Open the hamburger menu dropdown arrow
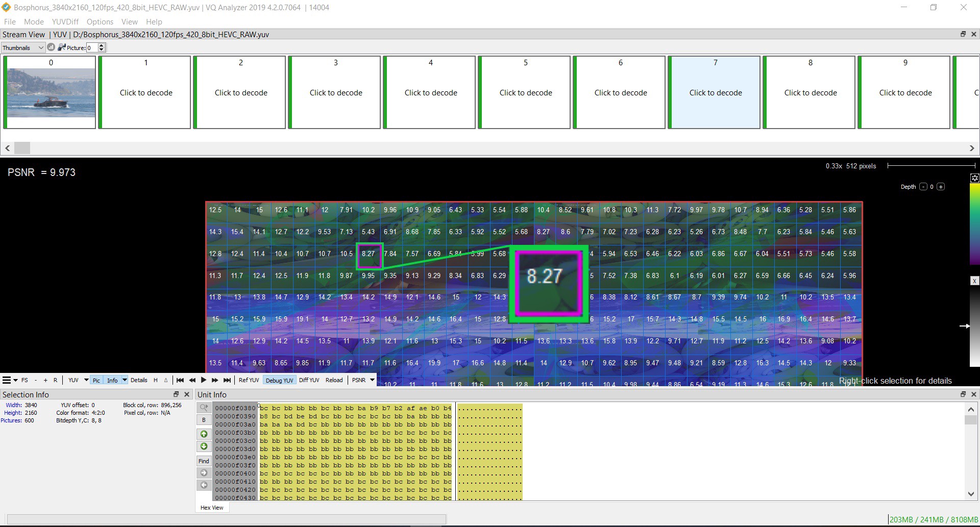Image resolution: width=980 pixels, height=527 pixels. point(15,380)
